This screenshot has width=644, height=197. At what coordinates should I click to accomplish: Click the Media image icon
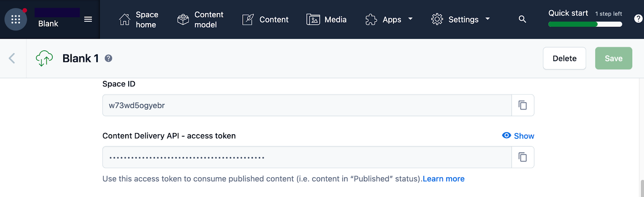[x=313, y=19]
